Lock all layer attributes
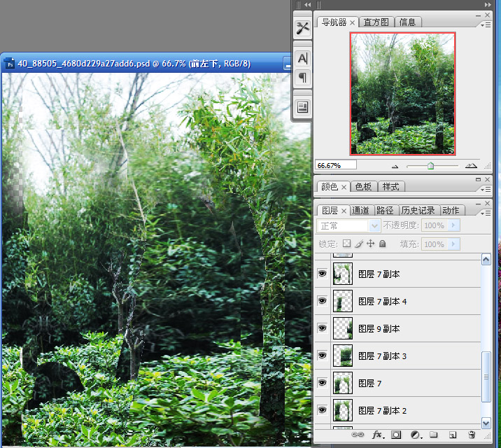 point(382,244)
